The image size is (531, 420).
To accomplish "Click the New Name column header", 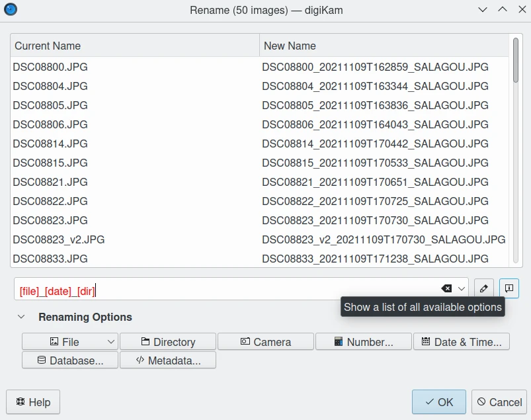I will [x=385, y=46].
